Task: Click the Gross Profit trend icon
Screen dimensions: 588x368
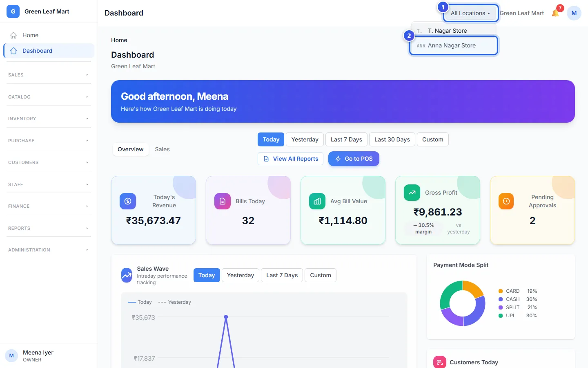Action: [412, 193]
